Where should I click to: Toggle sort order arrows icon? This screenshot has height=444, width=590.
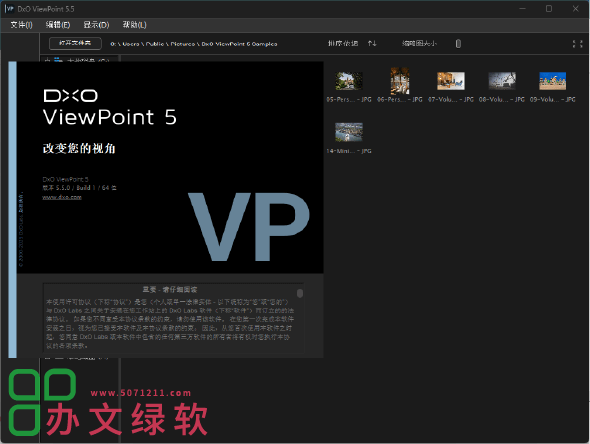click(x=372, y=44)
